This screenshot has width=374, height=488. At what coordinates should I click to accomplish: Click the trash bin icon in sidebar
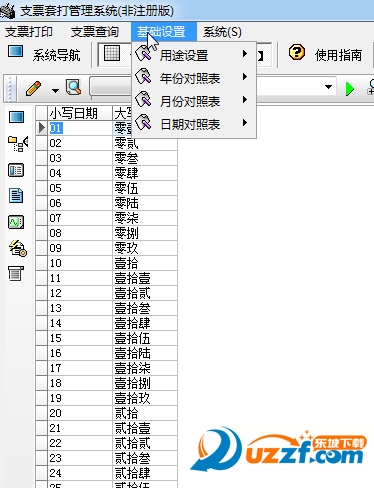16,273
